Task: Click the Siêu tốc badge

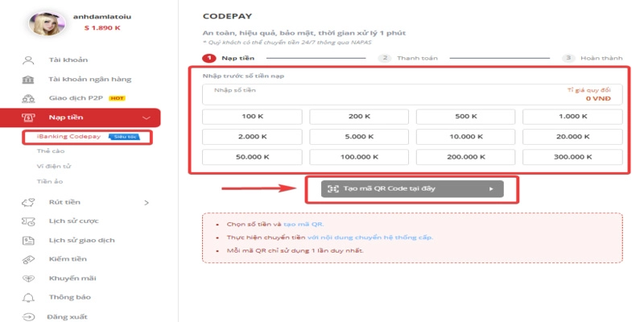Action: click(125, 137)
